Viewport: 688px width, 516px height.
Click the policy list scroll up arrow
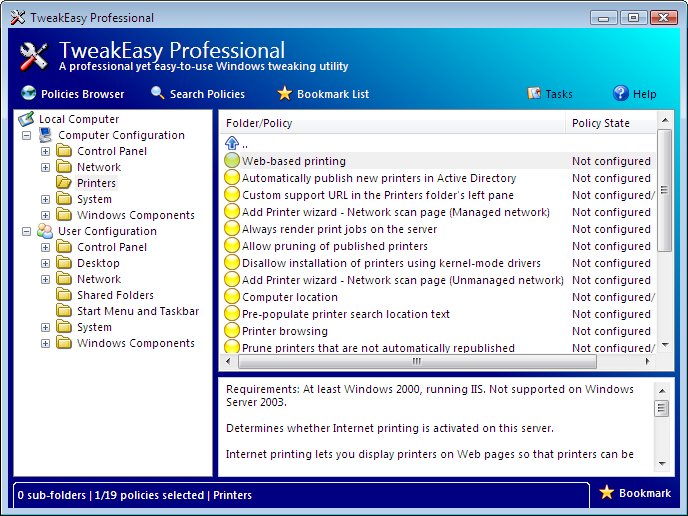click(665, 120)
